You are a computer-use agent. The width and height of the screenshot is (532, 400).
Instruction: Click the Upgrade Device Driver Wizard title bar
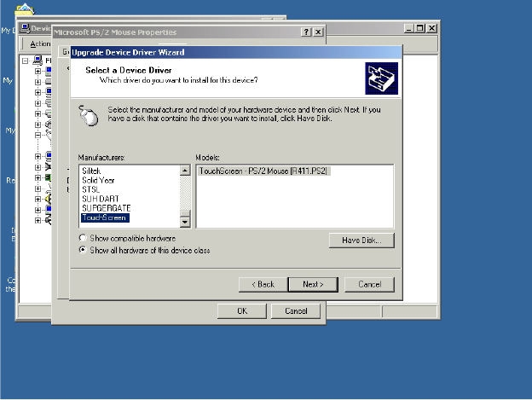coord(235,52)
